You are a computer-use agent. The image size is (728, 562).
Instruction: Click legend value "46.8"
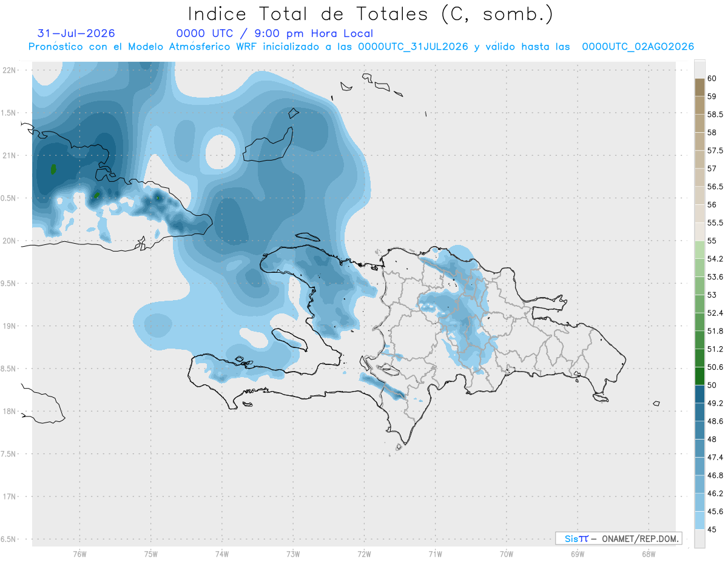coord(715,475)
